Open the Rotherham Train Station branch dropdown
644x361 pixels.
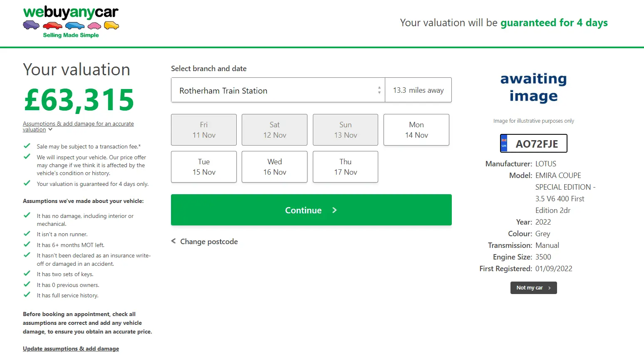(x=278, y=90)
